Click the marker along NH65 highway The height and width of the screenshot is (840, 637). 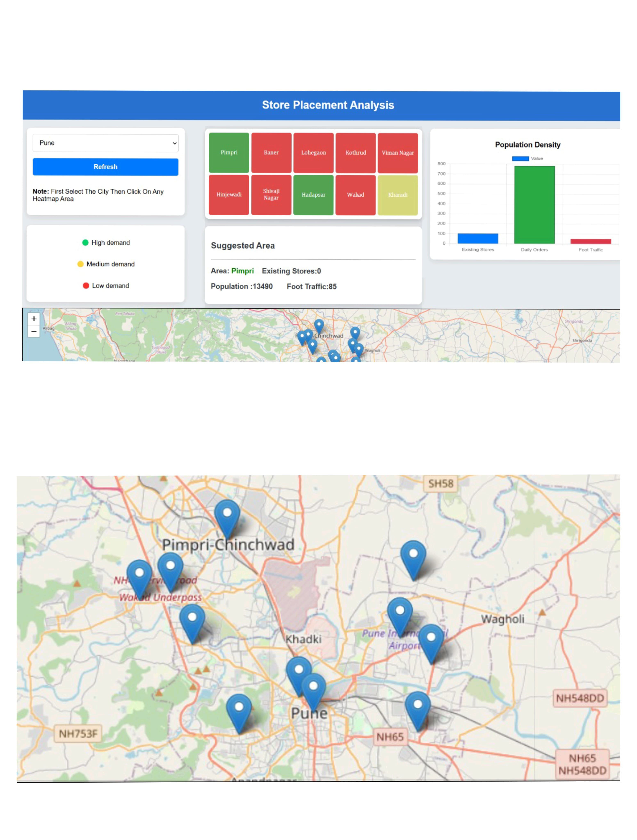coord(418,704)
